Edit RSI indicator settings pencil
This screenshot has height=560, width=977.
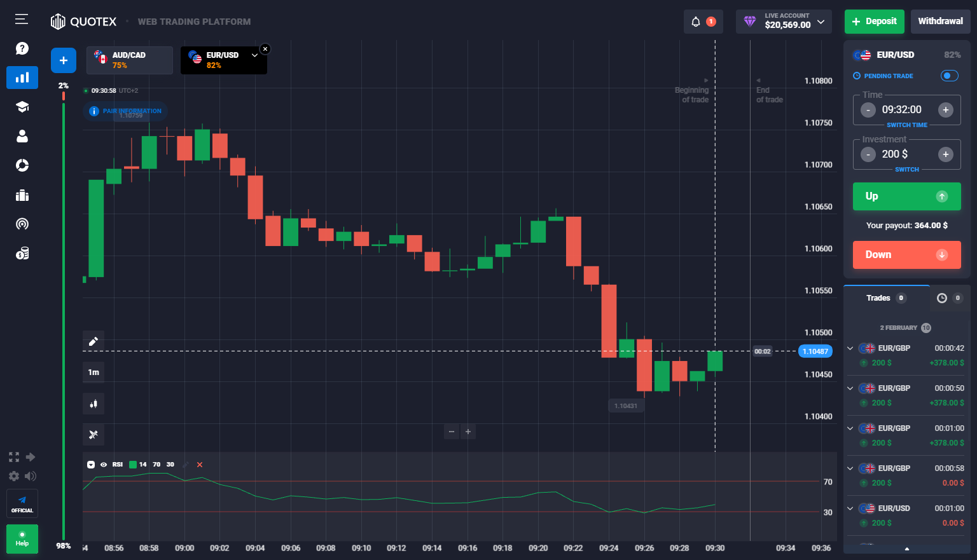tap(186, 465)
